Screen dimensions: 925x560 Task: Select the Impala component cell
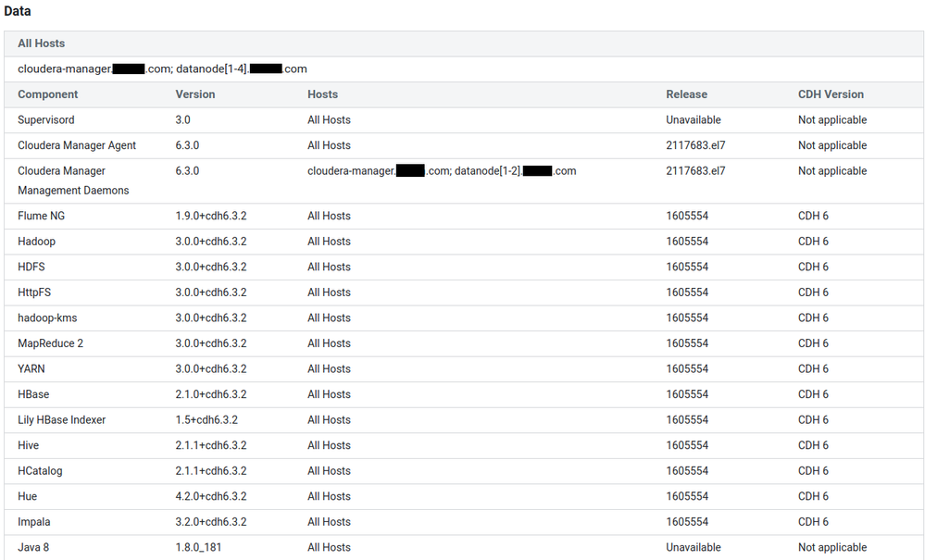click(x=33, y=522)
